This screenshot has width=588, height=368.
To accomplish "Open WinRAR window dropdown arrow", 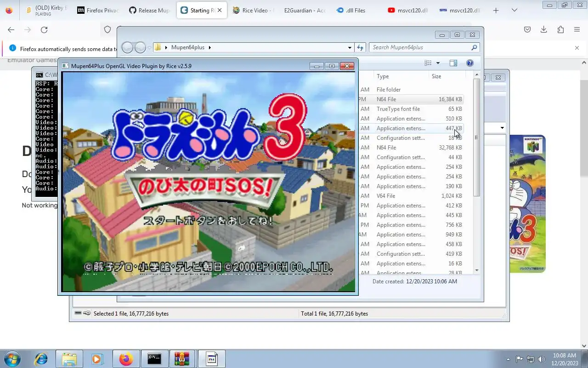I will click(x=502, y=128).
